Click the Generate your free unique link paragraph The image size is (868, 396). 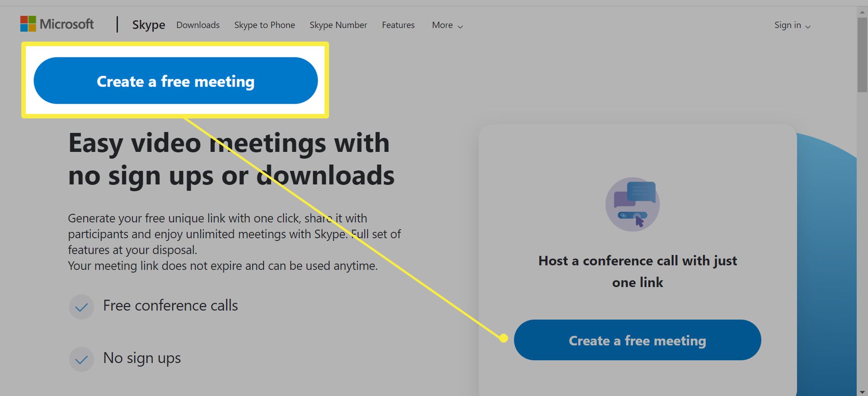234,242
